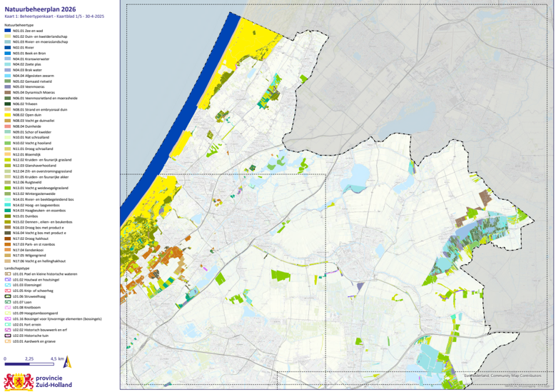
Task: Click the N01.01 Zee en wad legend swatch
Action: click(x=8, y=31)
